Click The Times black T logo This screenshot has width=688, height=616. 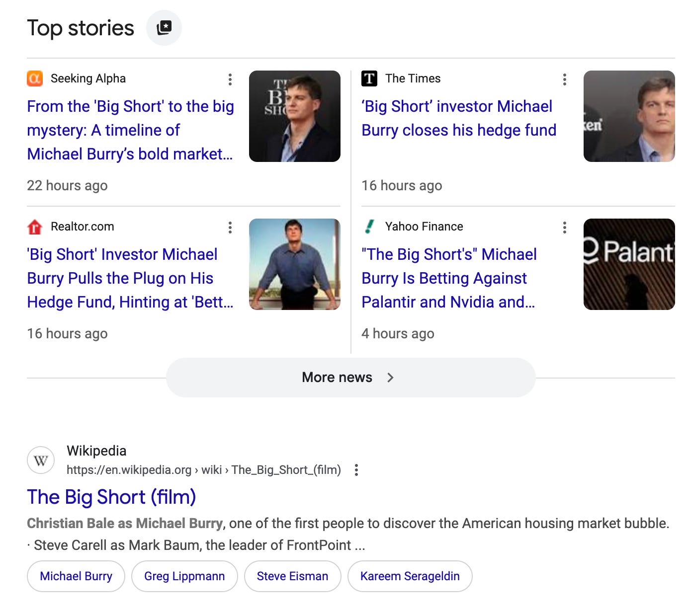[369, 78]
